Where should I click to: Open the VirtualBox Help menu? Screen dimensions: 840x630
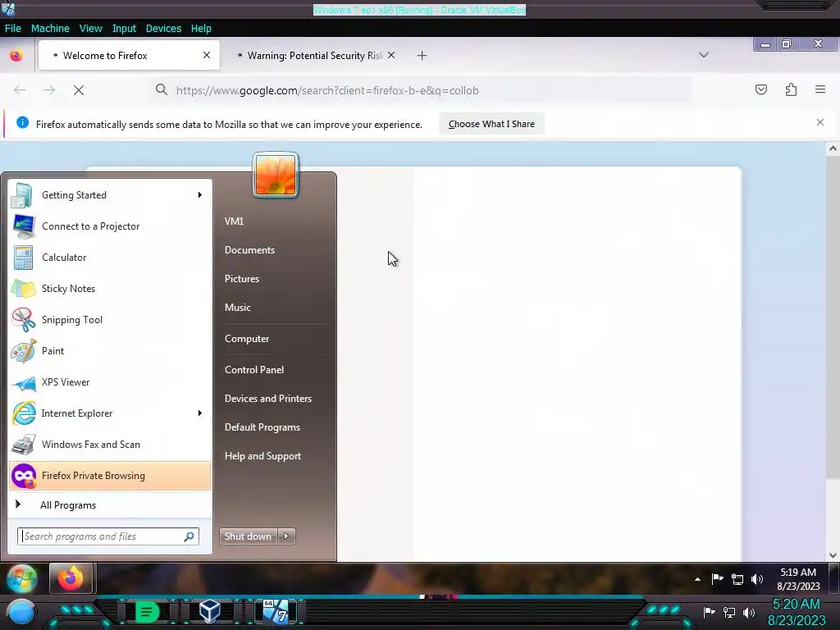(x=201, y=29)
